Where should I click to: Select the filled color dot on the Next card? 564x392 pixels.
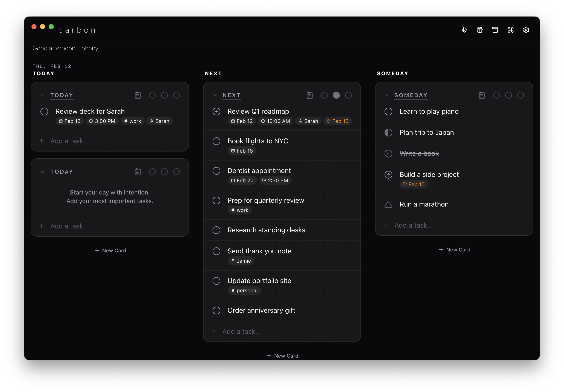[337, 95]
